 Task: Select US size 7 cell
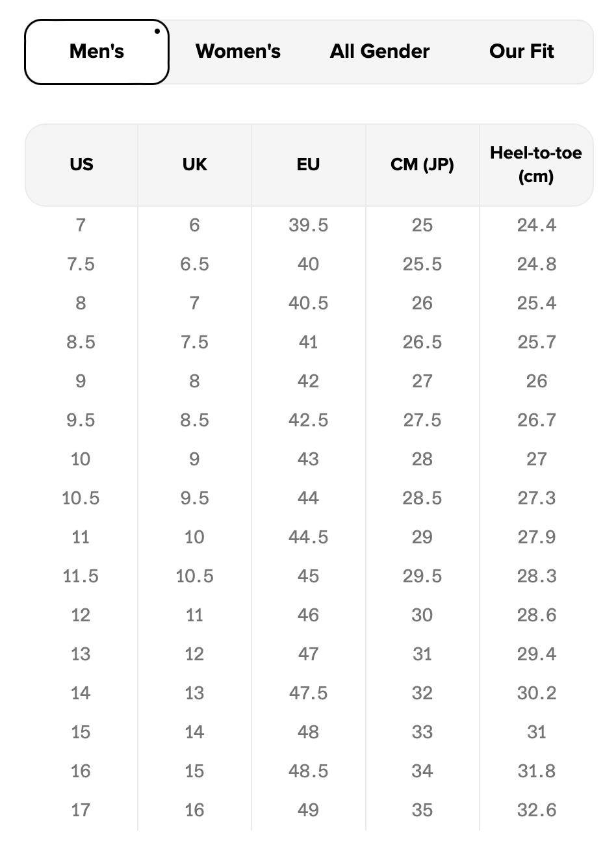click(81, 226)
